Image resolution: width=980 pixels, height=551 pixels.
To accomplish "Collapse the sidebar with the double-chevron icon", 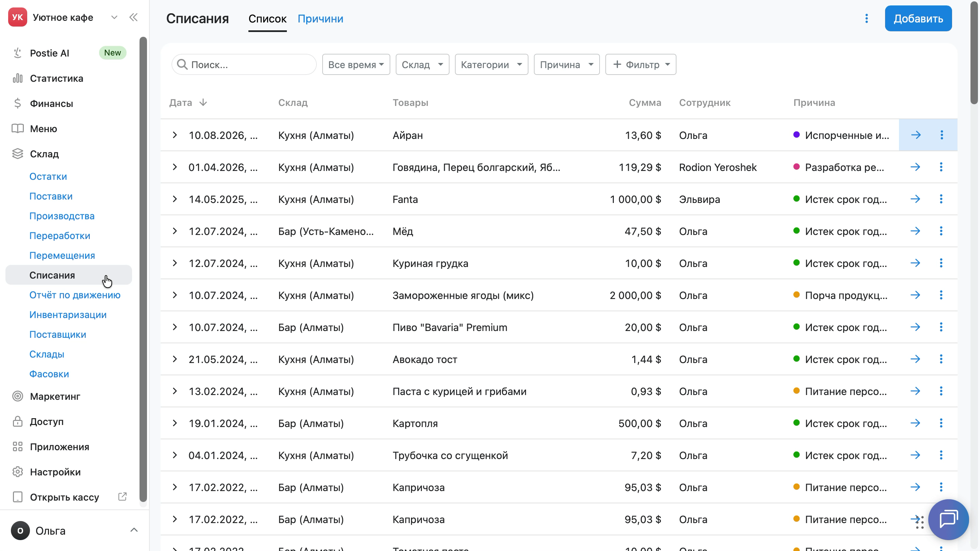I will (x=133, y=17).
